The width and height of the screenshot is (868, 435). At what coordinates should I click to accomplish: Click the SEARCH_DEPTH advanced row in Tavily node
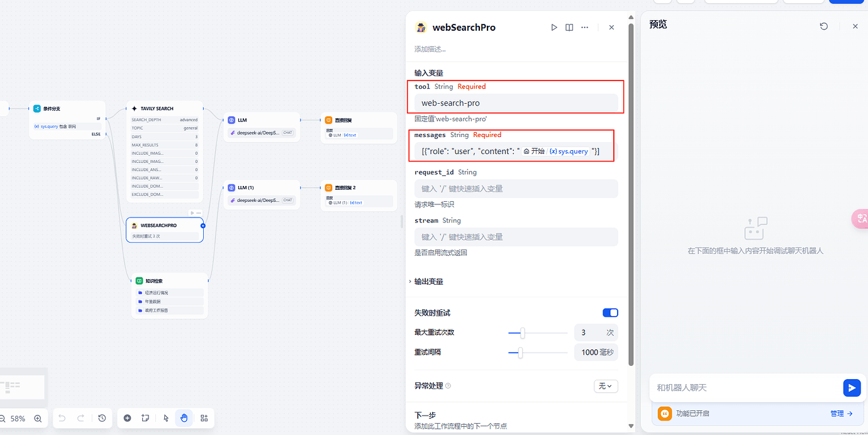(165, 119)
